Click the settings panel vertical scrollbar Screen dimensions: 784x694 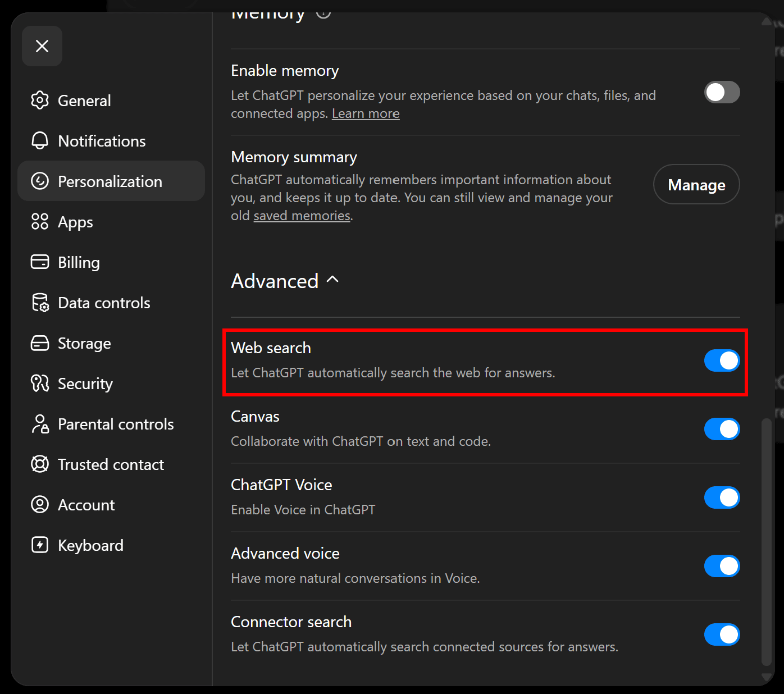pos(766,541)
